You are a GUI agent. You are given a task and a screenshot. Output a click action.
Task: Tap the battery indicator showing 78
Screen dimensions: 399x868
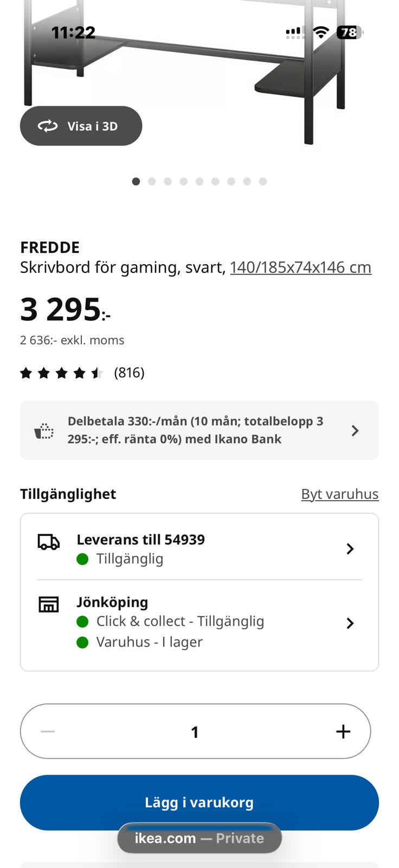click(x=350, y=33)
